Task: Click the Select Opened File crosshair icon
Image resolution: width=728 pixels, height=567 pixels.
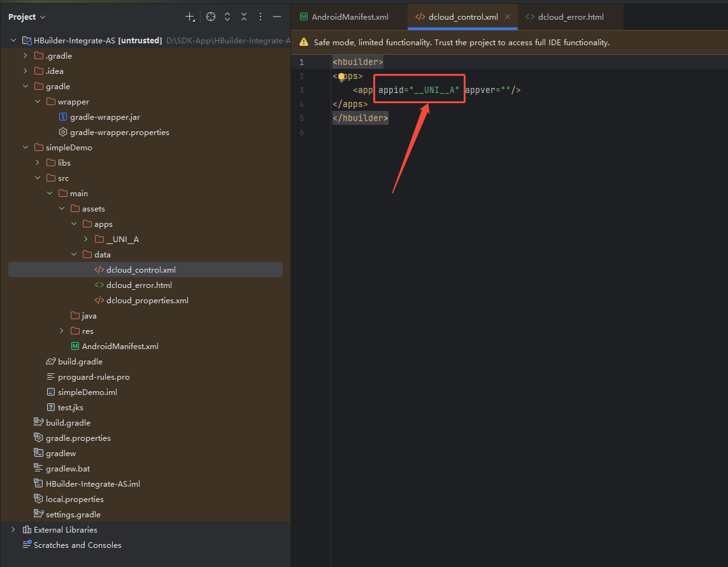Action: pyautogui.click(x=211, y=17)
